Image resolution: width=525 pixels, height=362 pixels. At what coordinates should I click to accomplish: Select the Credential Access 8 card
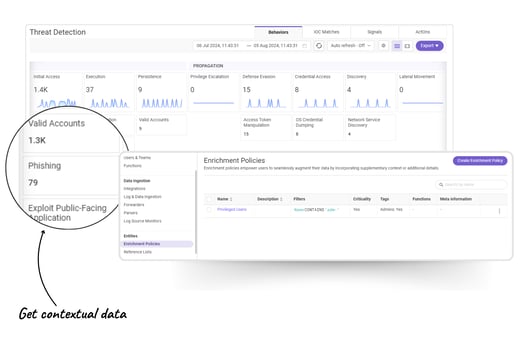click(x=317, y=91)
